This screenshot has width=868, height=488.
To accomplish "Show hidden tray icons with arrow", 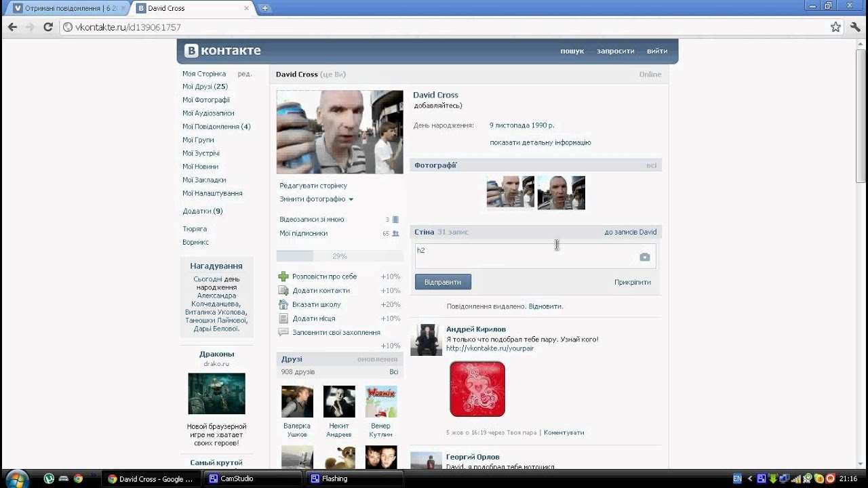I will coord(750,479).
